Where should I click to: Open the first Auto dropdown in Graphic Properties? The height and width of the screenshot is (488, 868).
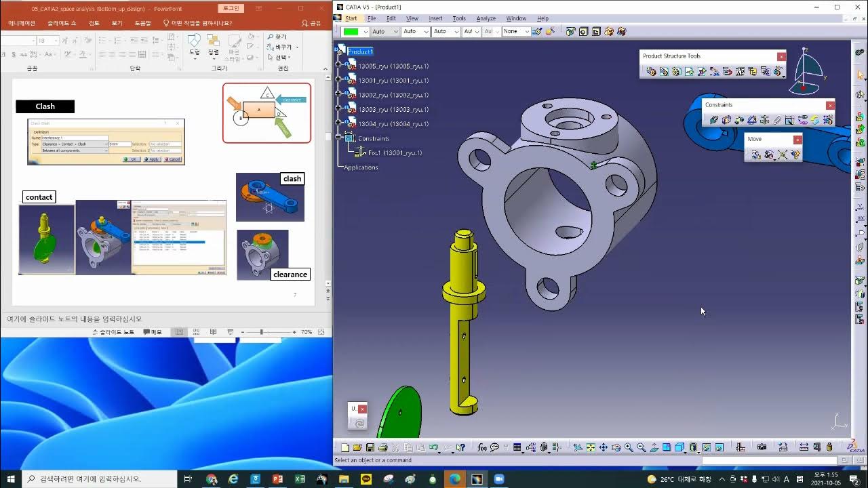396,31
